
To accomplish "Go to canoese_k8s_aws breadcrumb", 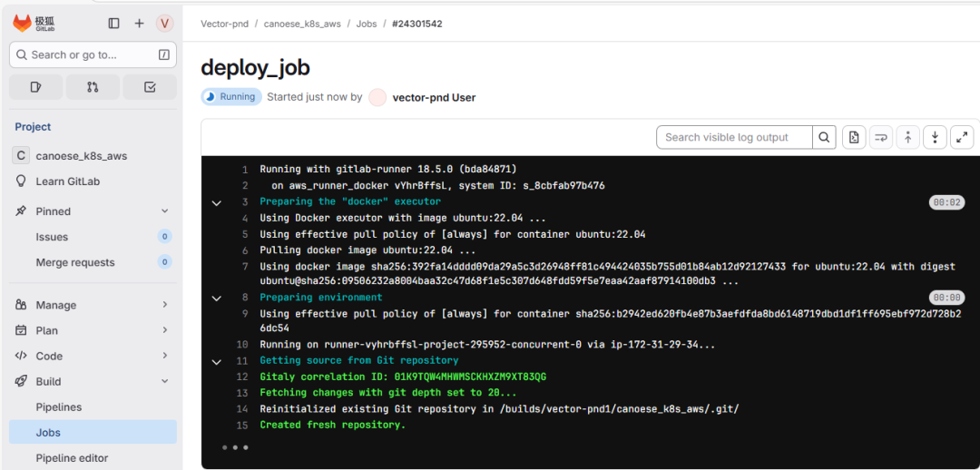I will tap(302, 24).
